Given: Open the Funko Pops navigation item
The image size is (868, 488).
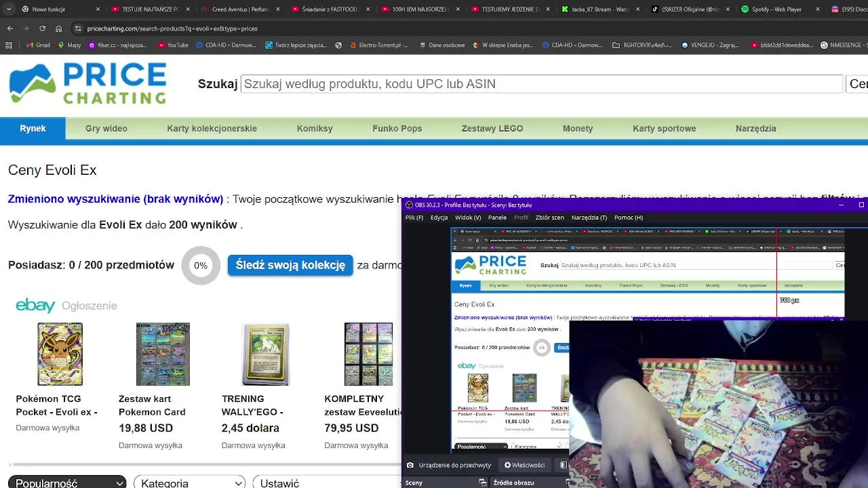Looking at the screenshot, I should tap(397, 128).
